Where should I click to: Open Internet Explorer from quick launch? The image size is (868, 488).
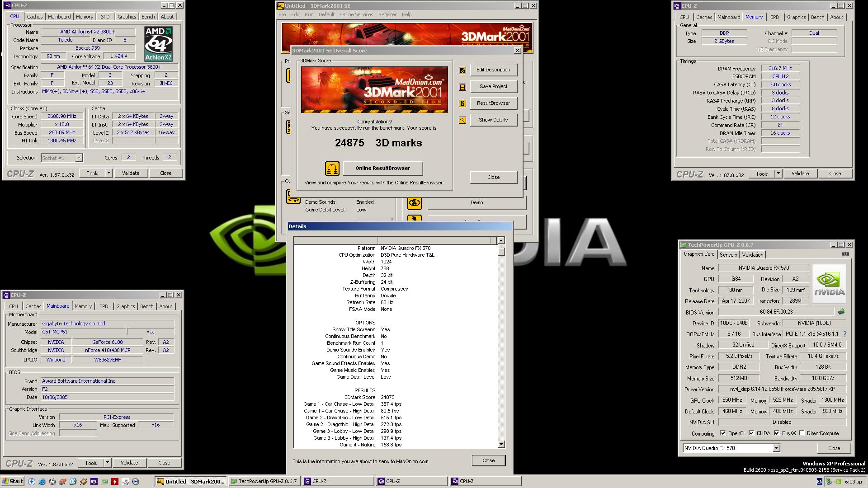42,482
